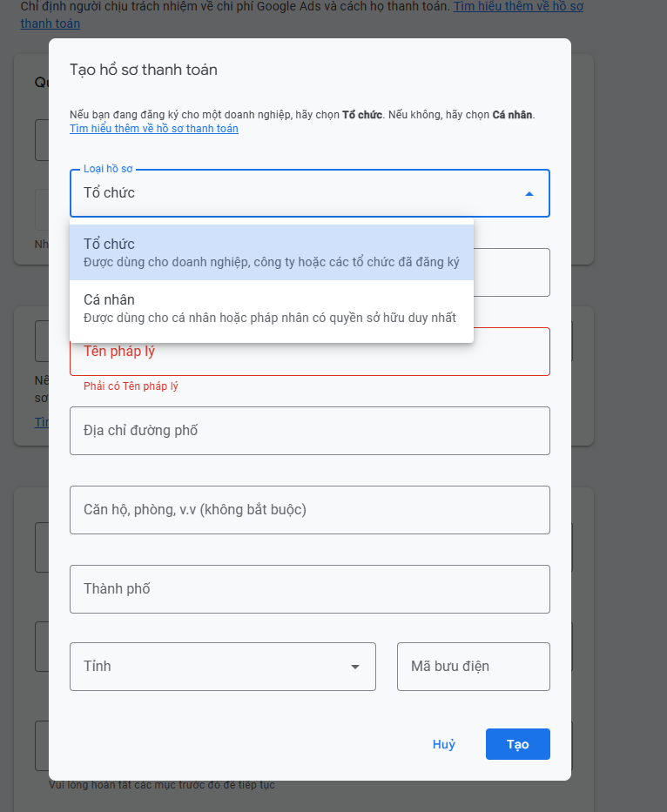Click the partially hidden Tìm link at left edge
Viewport: 667px width, 812px height.
pos(42,422)
